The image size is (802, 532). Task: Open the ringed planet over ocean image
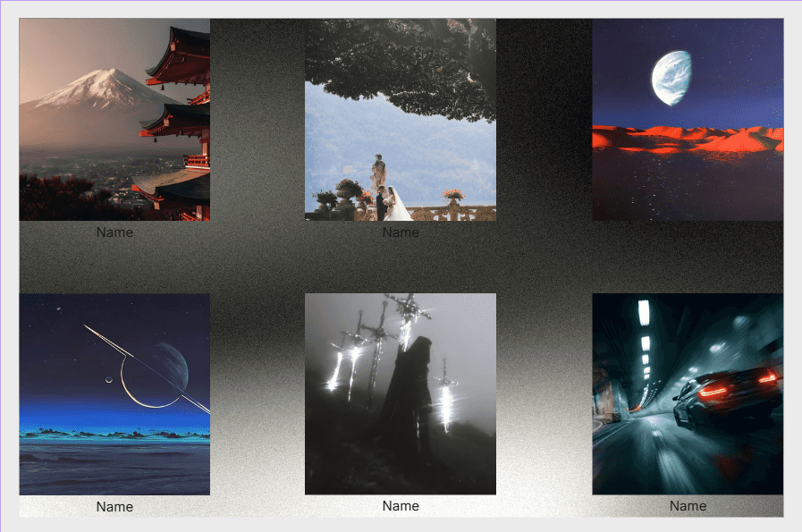coord(114,394)
